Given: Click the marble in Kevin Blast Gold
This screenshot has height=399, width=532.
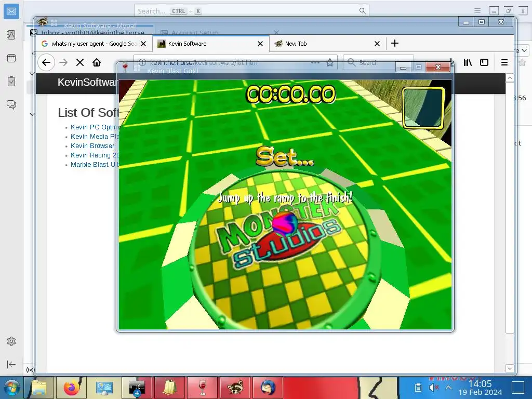Looking at the screenshot, I should tap(285, 223).
